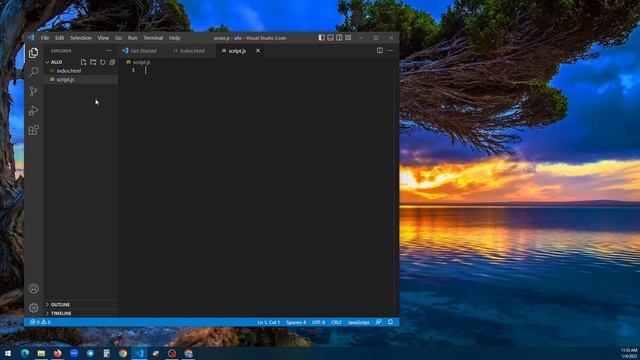Expand the TIMELINE section
640x360 pixels.
(x=81, y=313)
